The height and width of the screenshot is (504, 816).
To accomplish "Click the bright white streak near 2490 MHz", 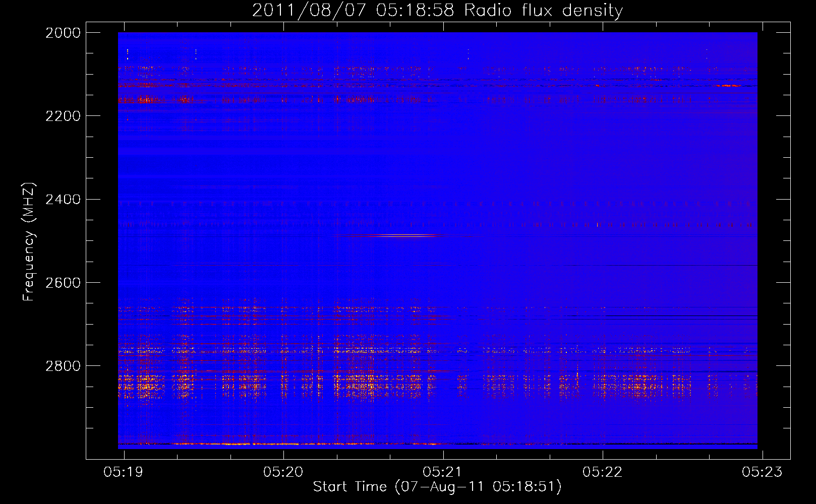I will pos(401,236).
